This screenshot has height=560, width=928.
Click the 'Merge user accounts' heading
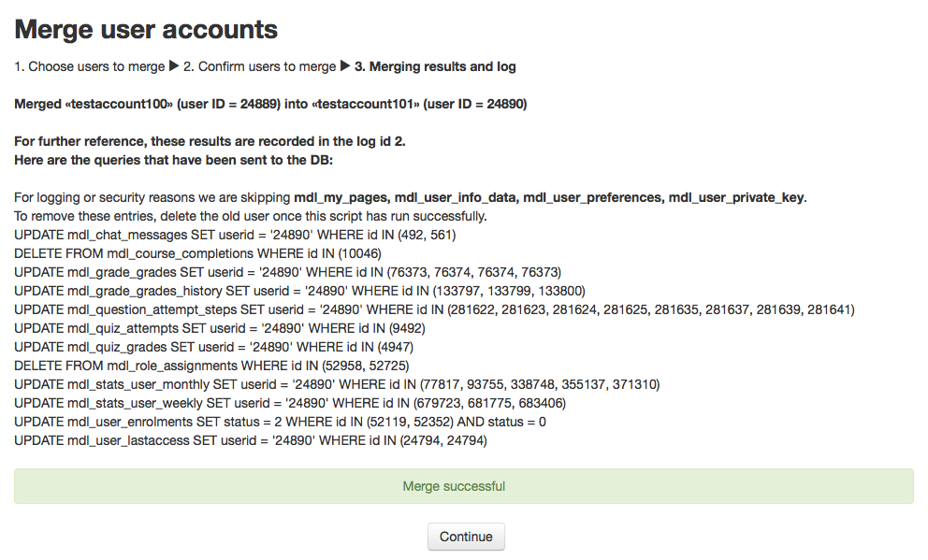tap(146, 30)
